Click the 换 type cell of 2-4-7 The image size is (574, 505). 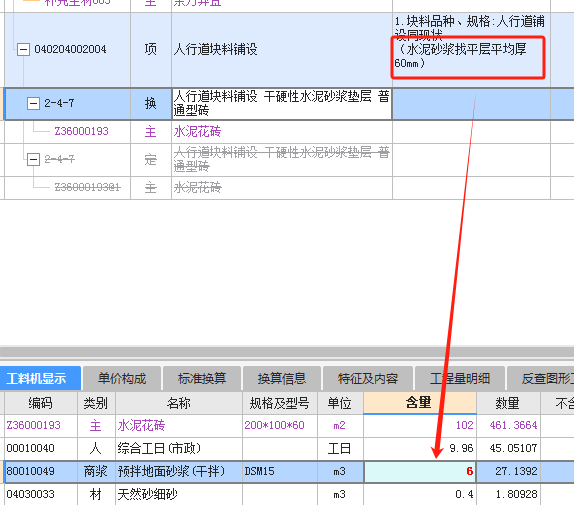coord(150,104)
